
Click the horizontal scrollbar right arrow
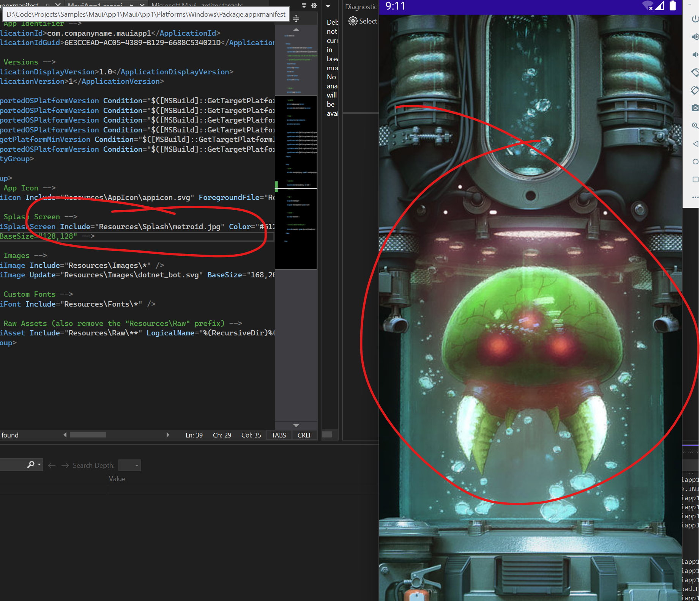click(168, 435)
